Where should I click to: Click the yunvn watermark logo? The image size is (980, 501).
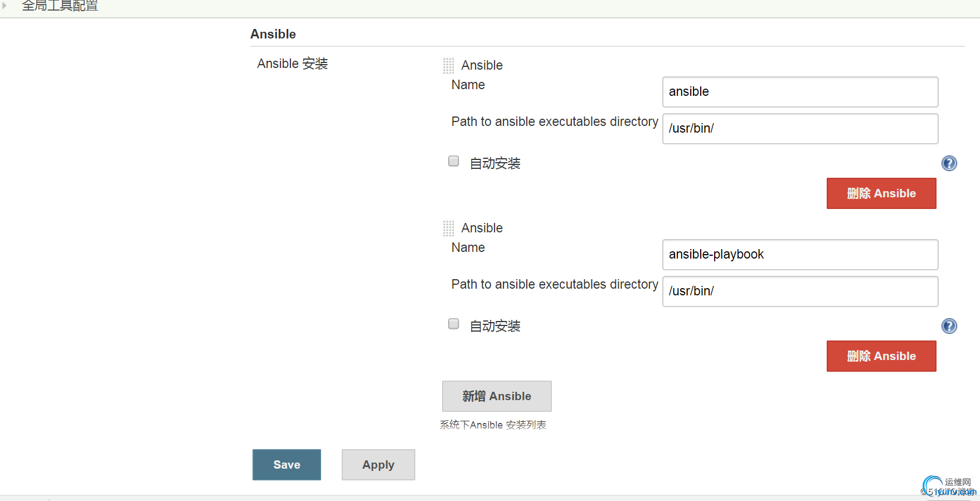click(x=948, y=487)
